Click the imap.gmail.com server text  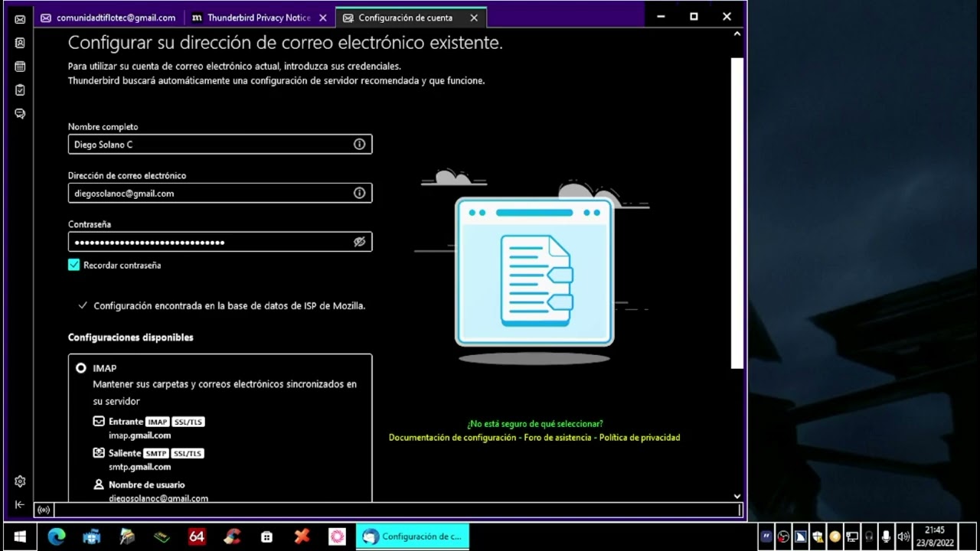[x=139, y=435]
